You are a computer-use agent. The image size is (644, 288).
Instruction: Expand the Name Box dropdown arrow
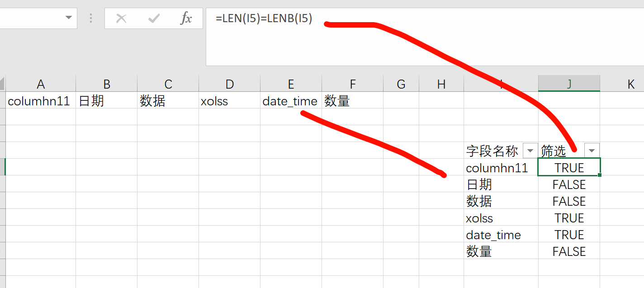coord(69,18)
